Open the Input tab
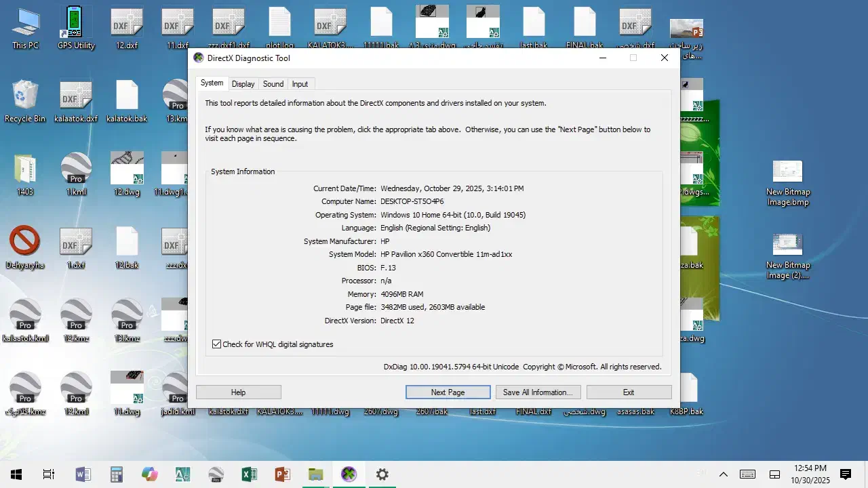The height and width of the screenshot is (488, 868). pos(300,84)
